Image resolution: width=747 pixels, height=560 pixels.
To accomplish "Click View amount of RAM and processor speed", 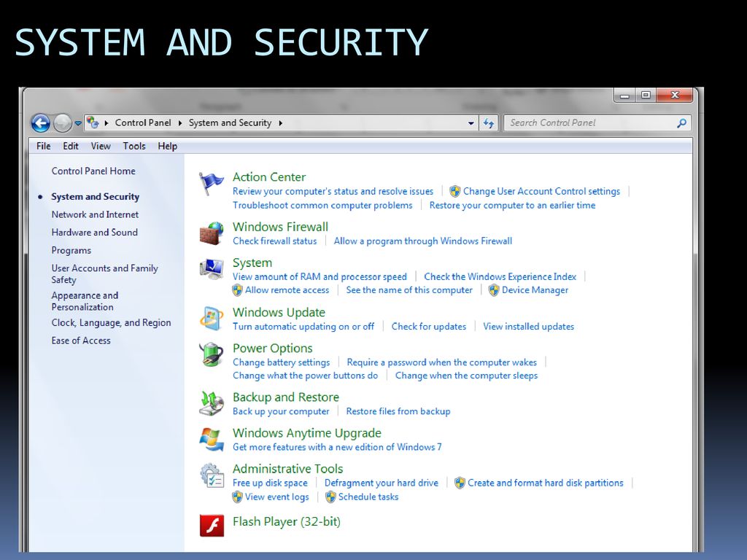I will pos(320,276).
